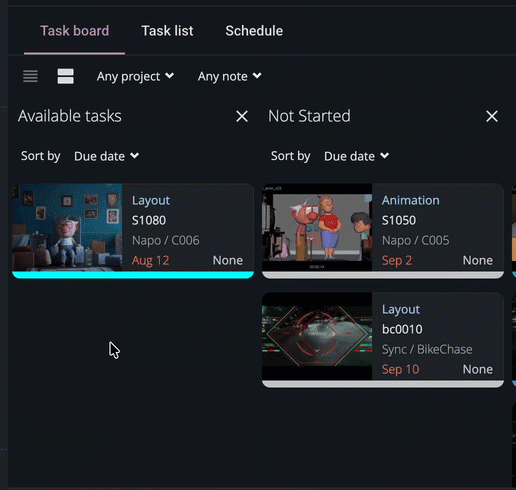Change Not Started Due date sorting
This screenshot has width=516, height=490.
[356, 156]
